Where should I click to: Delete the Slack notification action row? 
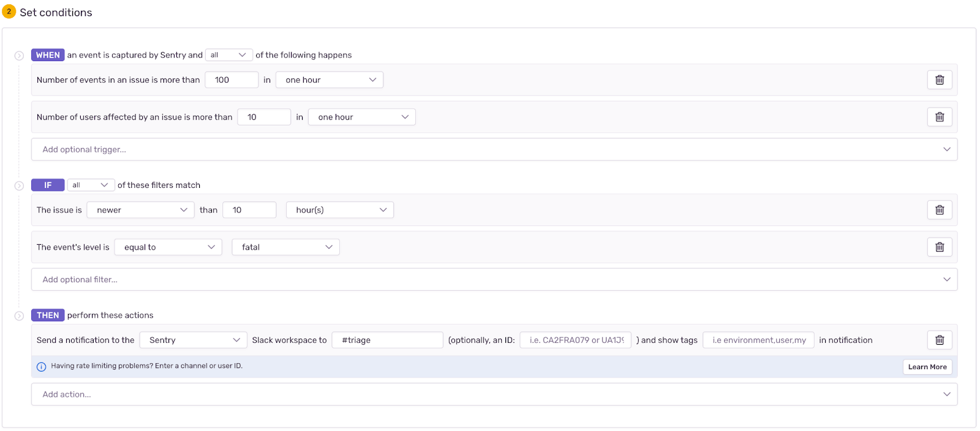(940, 340)
